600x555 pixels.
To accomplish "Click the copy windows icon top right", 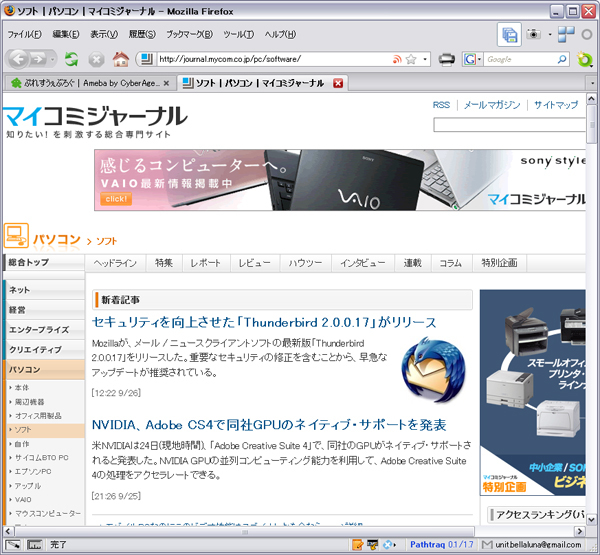I will 509,34.
